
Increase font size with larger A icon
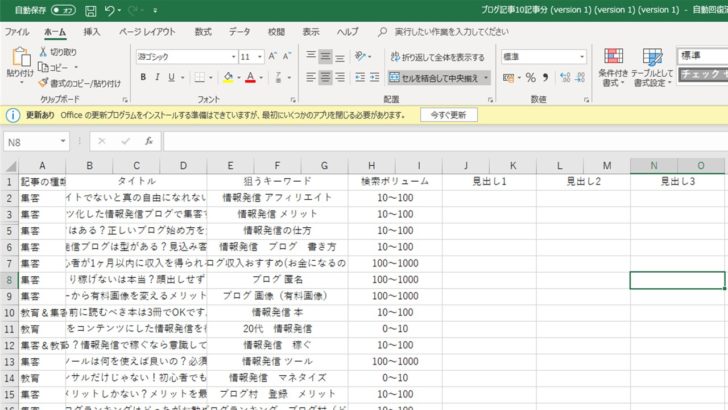[273, 56]
